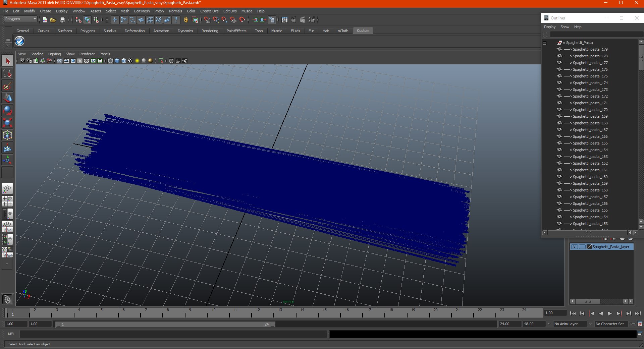This screenshot has height=349, width=644.
Task: Open the Outliner Display menu
Action: pos(549,27)
